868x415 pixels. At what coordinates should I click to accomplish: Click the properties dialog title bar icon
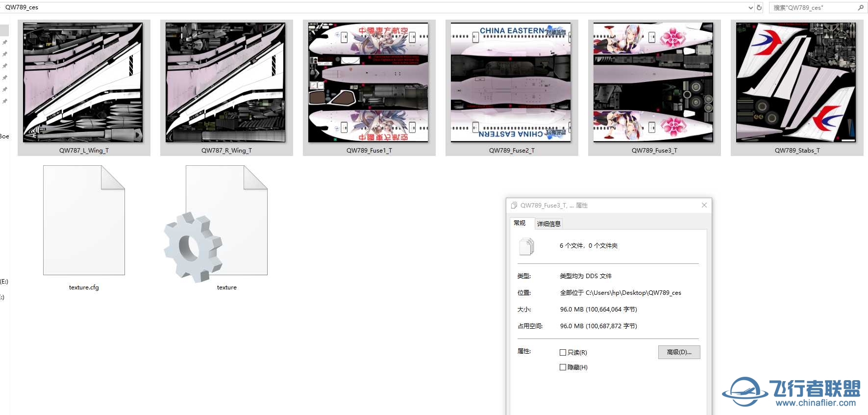[514, 205]
